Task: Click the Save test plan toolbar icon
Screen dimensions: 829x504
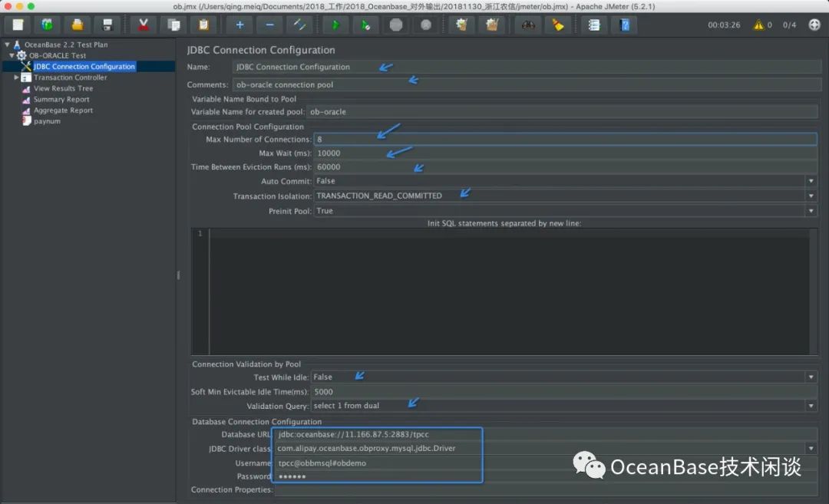Action: 107,25
